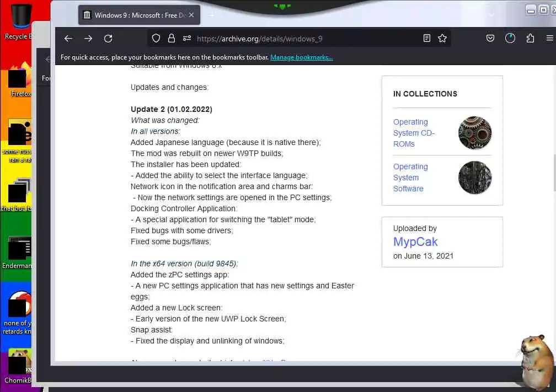This screenshot has width=556, height=392.
Task: Select the Enderman desktop icon
Action: pyautogui.click(x=18, y=253)
